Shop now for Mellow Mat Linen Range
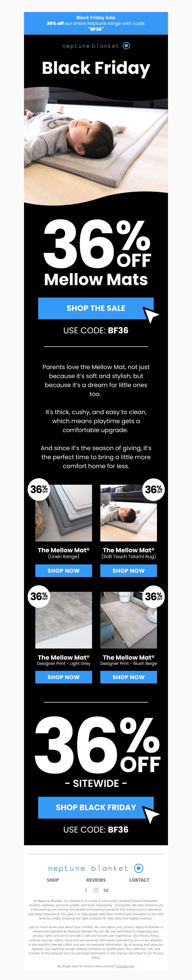The width and height of the screenshot is (192, 980). click(64, 570)
